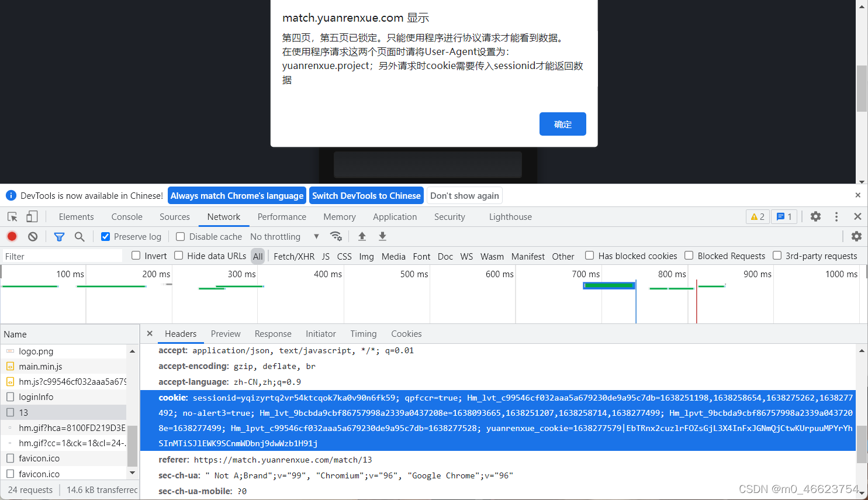This screenshot has width=868, height=500.
Task: Click throttling dropdown arrow
Action: click(316, 236)
